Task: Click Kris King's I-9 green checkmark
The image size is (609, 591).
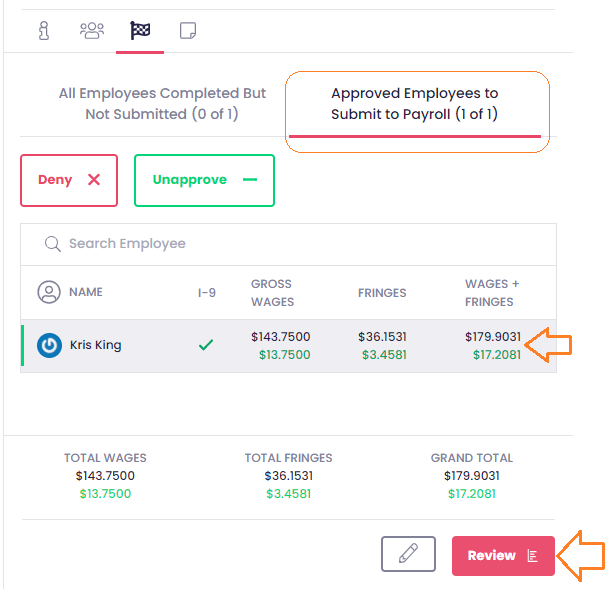Action: (206, 346)
